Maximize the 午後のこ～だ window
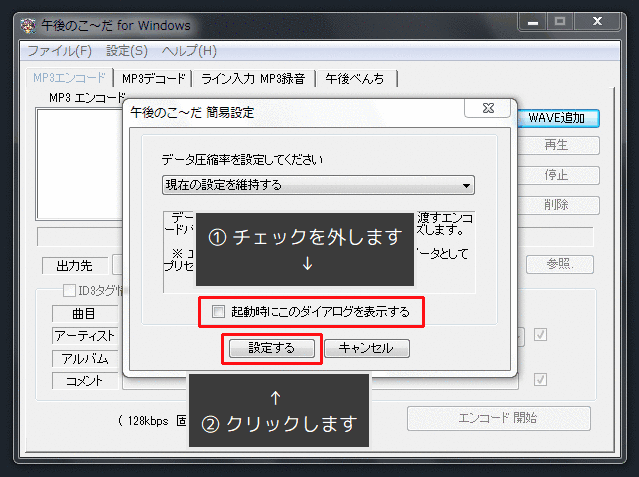This screenshot has width=639, height=477. pyautogui.click(x=557, y=21)
